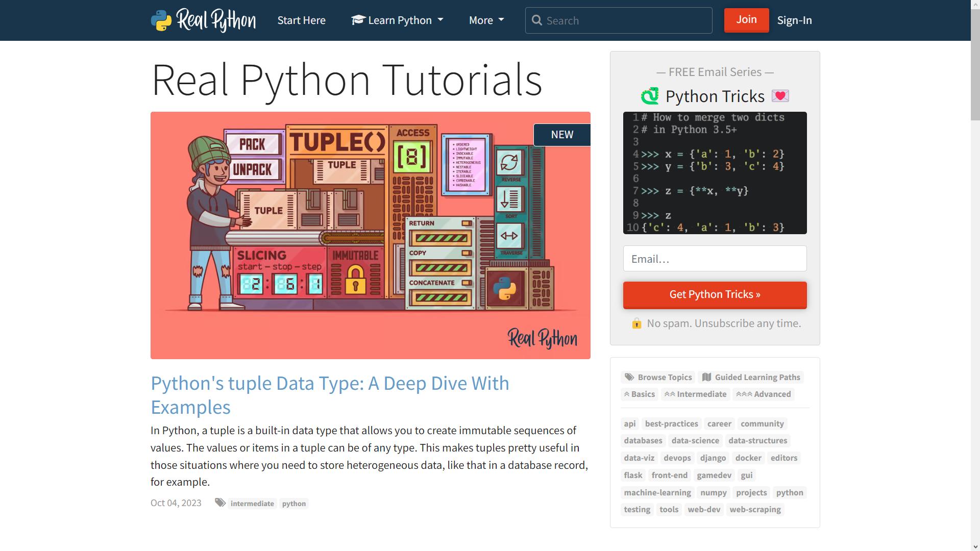Click the single hat Basics icon
The height and width of the screenshot is (551, 980).
click(626, 394)
